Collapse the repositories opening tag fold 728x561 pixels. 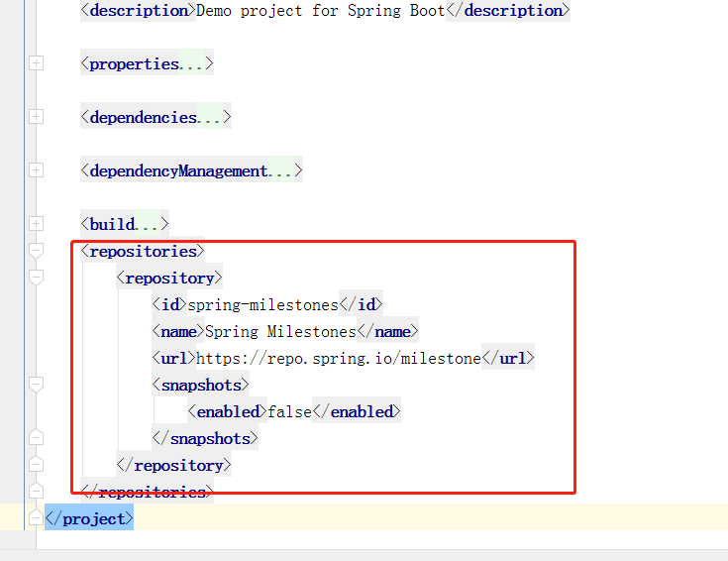click(37, 251)
